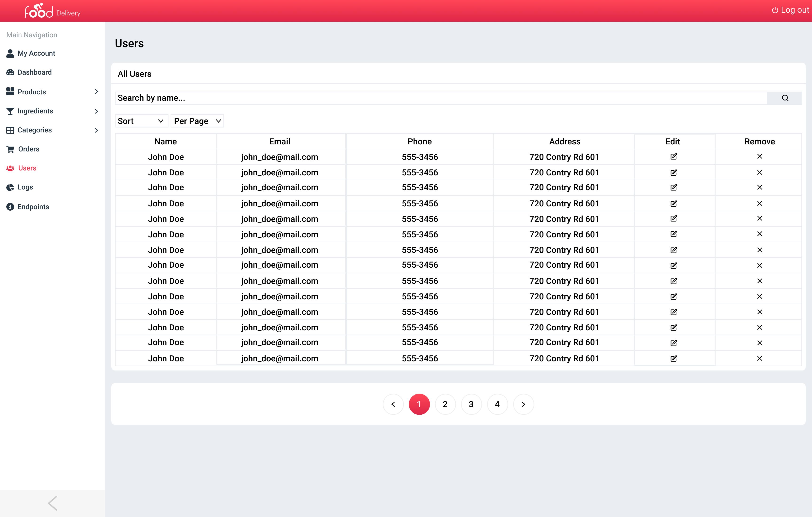The width and height of the screenshot is (812, 517).
Task: Click the search magnifier icon button
Action: click(x=785, y=98)
